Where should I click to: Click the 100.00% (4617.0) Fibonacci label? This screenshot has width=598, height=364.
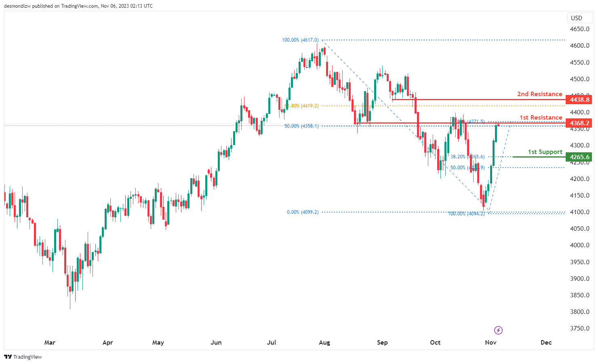(300, 40)
